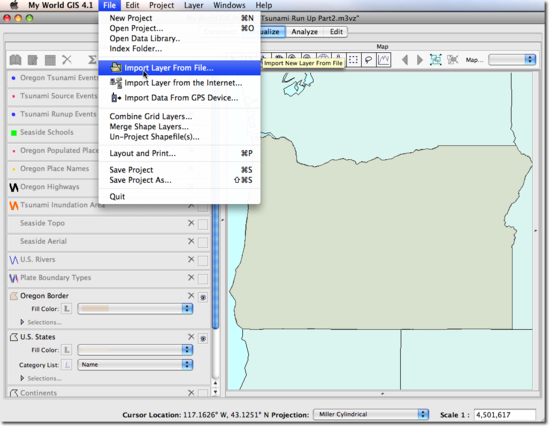Select the lasso selection tool
The width and height of the screenshot is (550, 427).
click(x=368, y=60)
